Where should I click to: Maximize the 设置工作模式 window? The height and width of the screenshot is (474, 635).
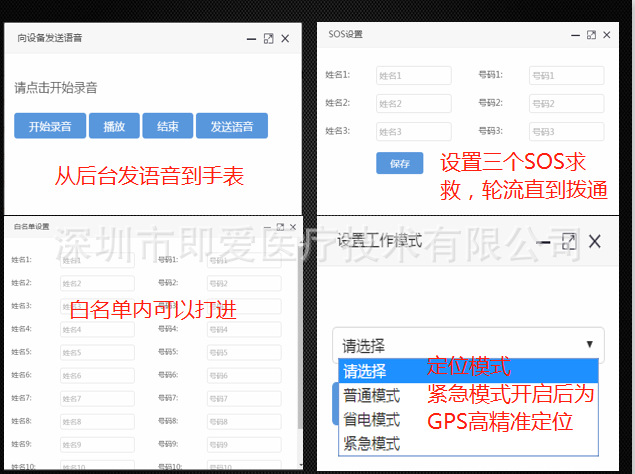tap(569, 242)
